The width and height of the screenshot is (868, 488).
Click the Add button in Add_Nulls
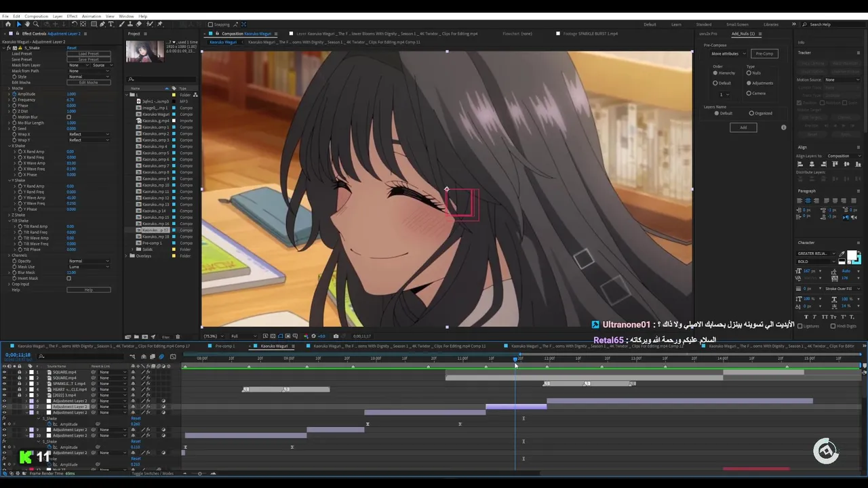pyautogui.click(x=743, y=127)
